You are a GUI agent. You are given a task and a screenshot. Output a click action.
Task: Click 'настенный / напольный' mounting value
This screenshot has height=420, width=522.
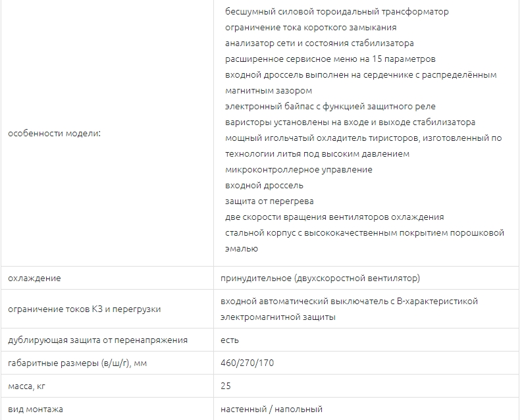272,409
